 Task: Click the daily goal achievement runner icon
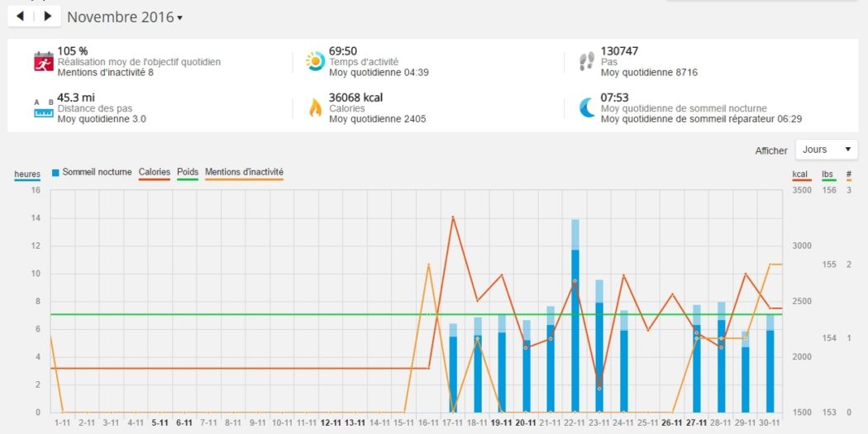(x=43, y=61)
